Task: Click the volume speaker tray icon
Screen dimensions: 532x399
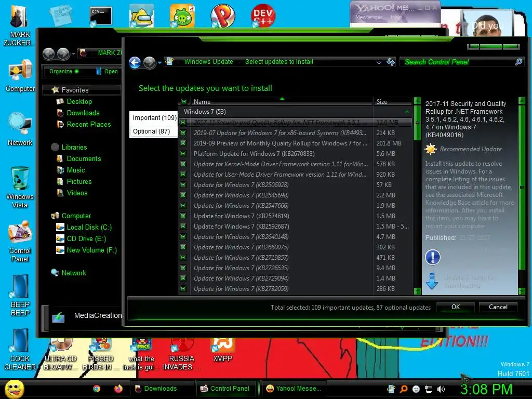Action: point(441,389)
